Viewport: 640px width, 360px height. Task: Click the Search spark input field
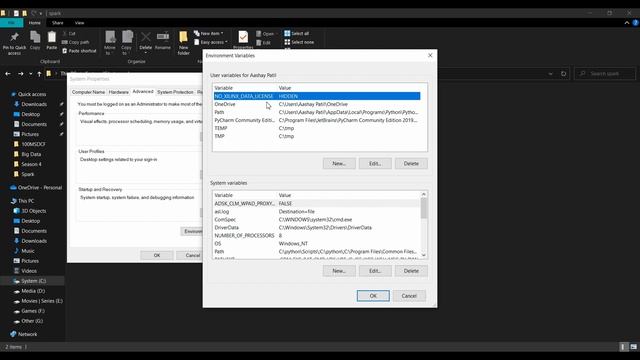coord(605,74)
